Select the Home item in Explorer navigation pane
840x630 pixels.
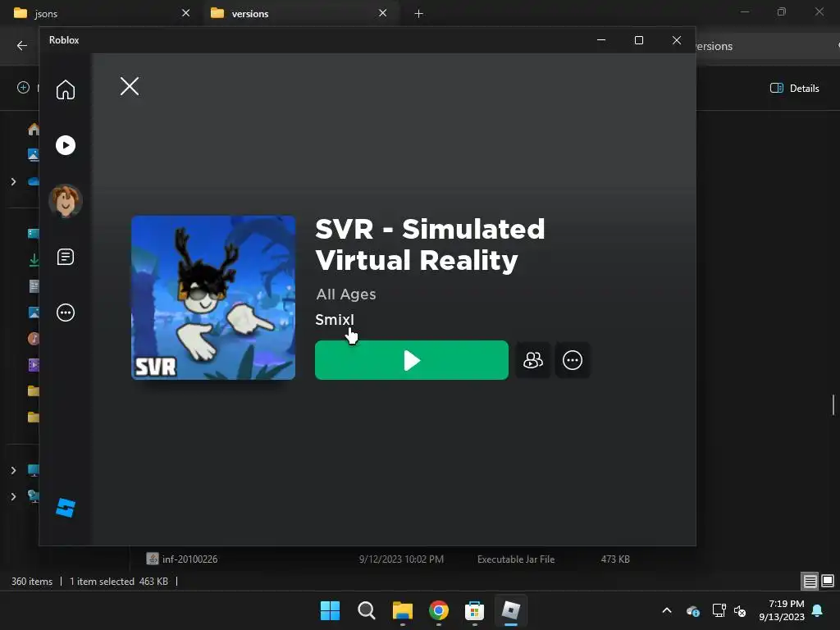(x=34, y=129)
